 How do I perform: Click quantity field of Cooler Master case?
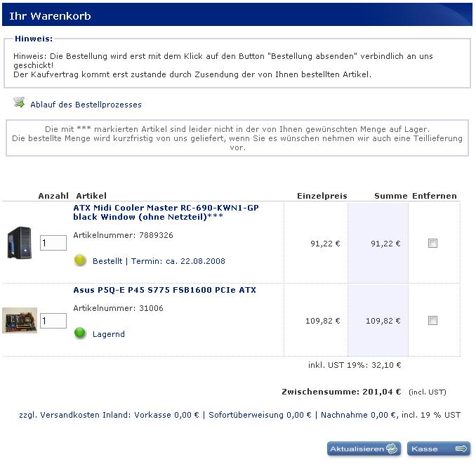[53, 244]
